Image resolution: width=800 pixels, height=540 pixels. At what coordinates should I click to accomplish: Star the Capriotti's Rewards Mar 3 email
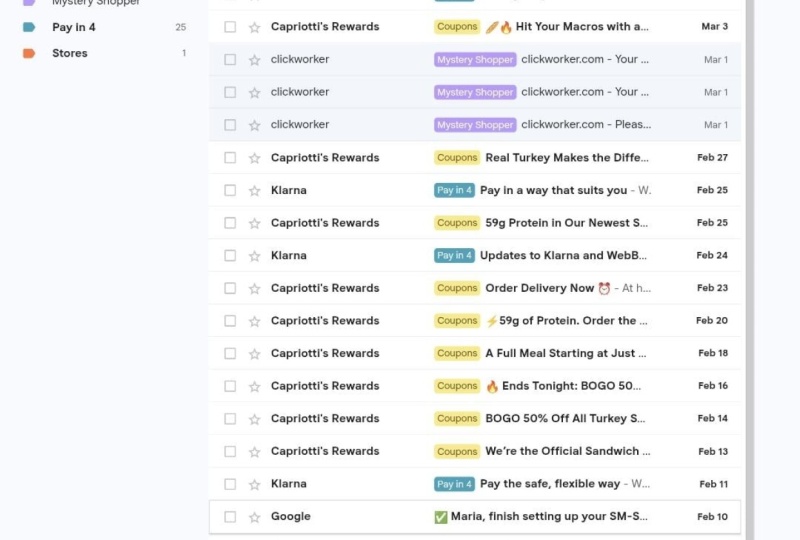255,27
